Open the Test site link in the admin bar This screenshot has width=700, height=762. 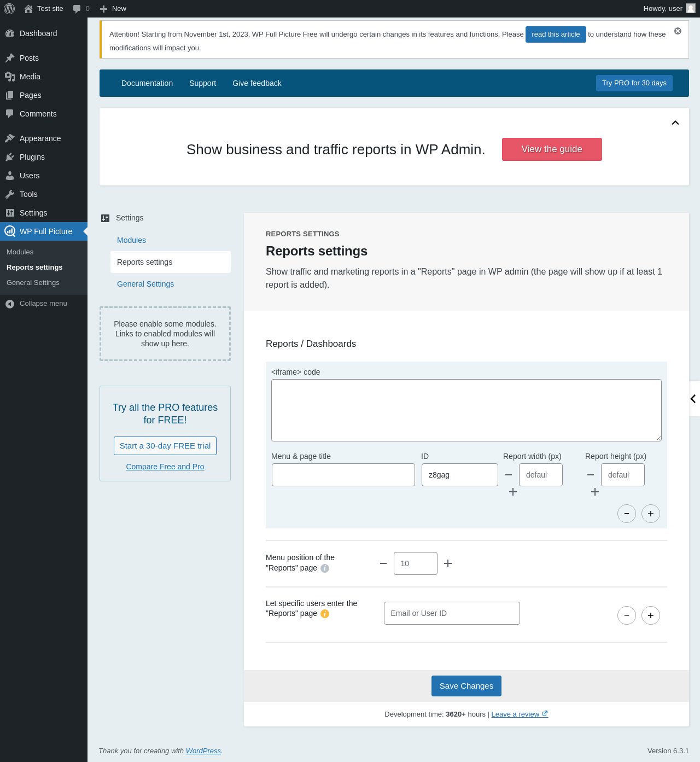pyautogui.click(x=44, y=9)
